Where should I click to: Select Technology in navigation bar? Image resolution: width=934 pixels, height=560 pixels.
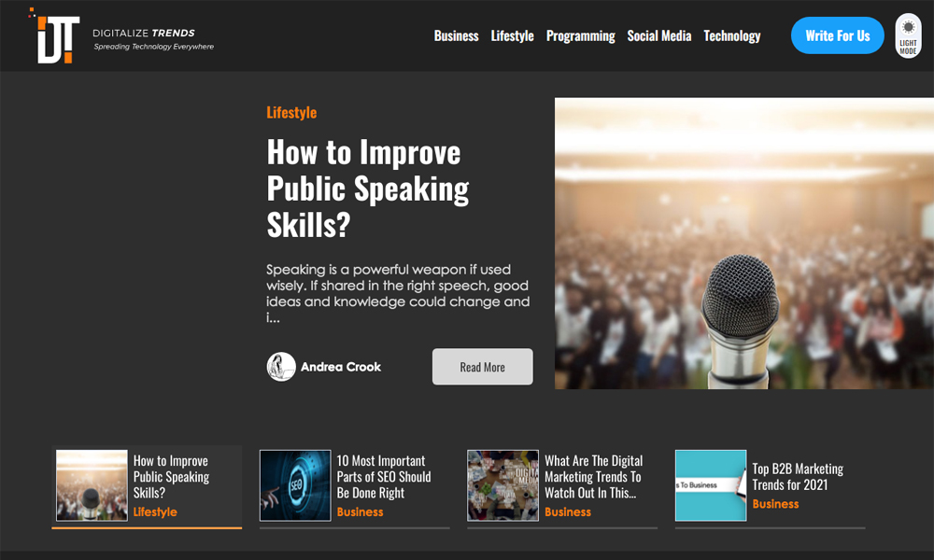731,36
